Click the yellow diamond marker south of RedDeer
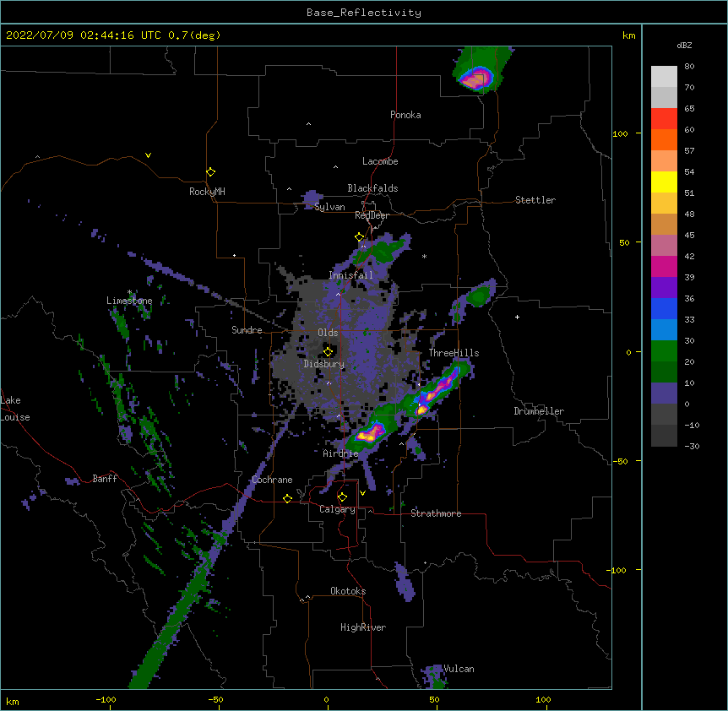This screenshot has width=728, height=711. click(x=360, y=237)
